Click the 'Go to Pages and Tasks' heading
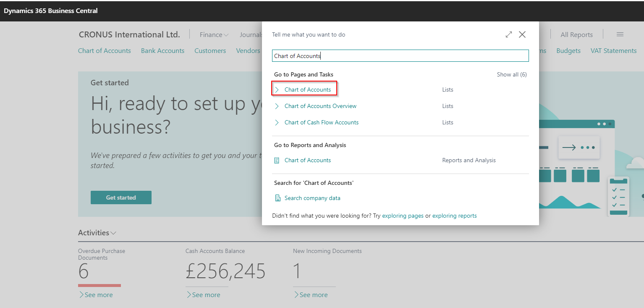 (x=304, y=74)
